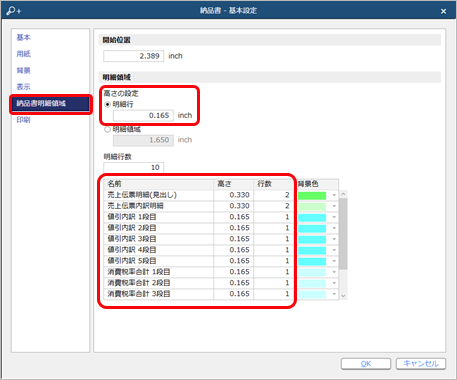Click the 名前 column header
The image size is (457, 380).
(x=159, y=184)
